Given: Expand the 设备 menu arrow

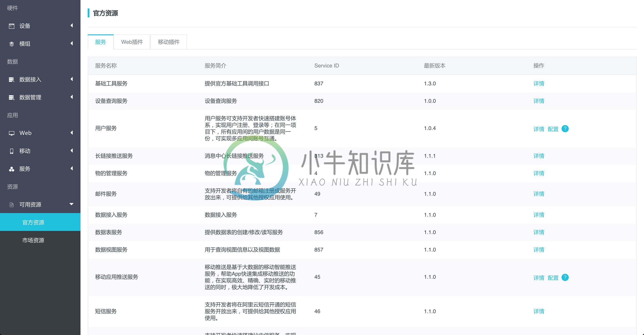Looking at the screenshot, I should tap(72, 25).
